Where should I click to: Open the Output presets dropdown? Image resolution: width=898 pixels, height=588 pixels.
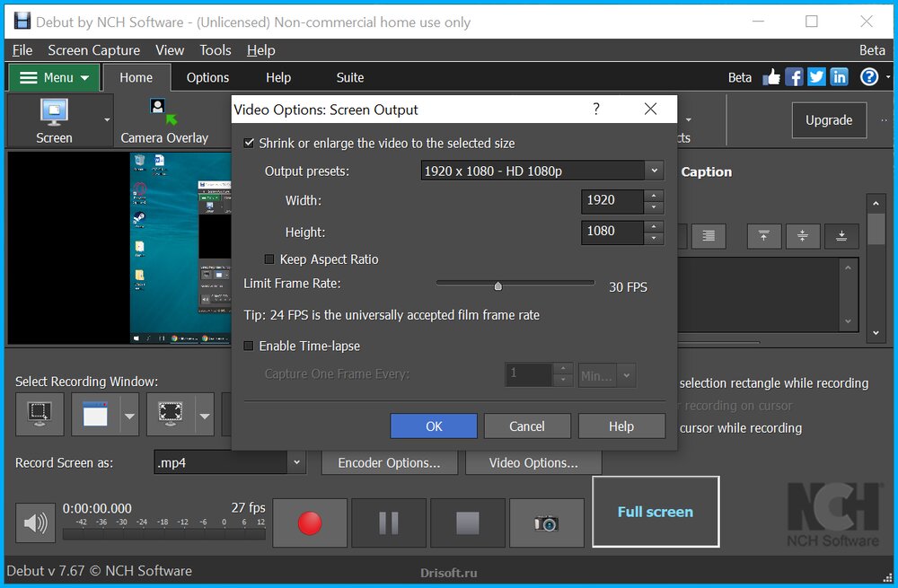point(653,170)
